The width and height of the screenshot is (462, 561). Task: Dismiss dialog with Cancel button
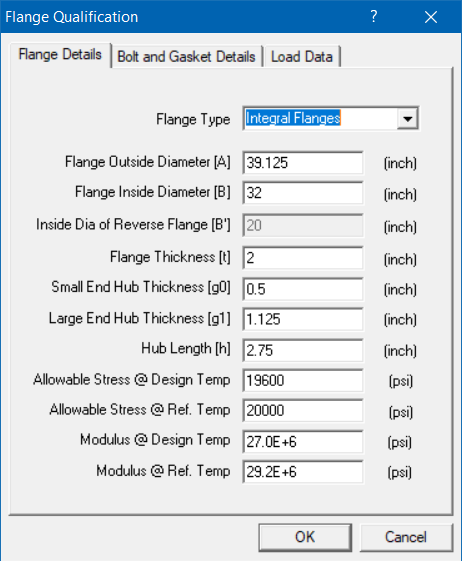[406, 537]
